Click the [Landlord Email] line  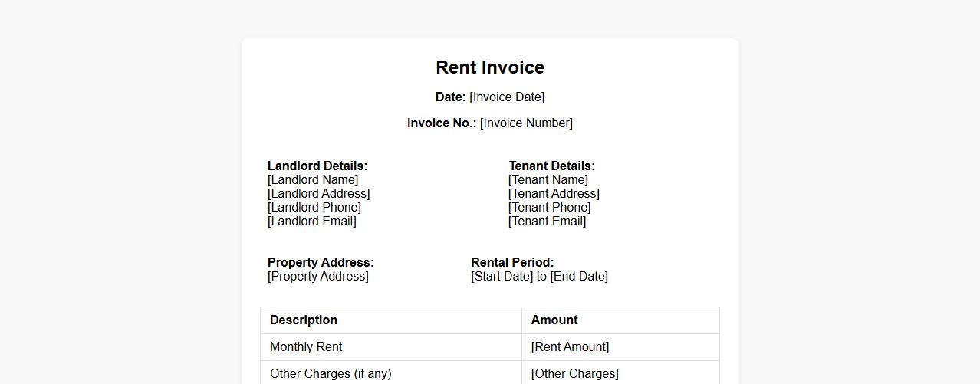312,221
